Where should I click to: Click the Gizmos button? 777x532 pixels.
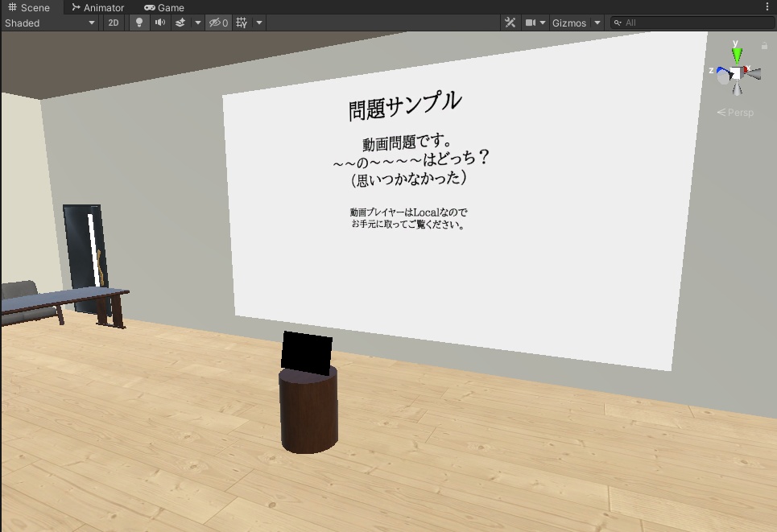tap(568, 23)
